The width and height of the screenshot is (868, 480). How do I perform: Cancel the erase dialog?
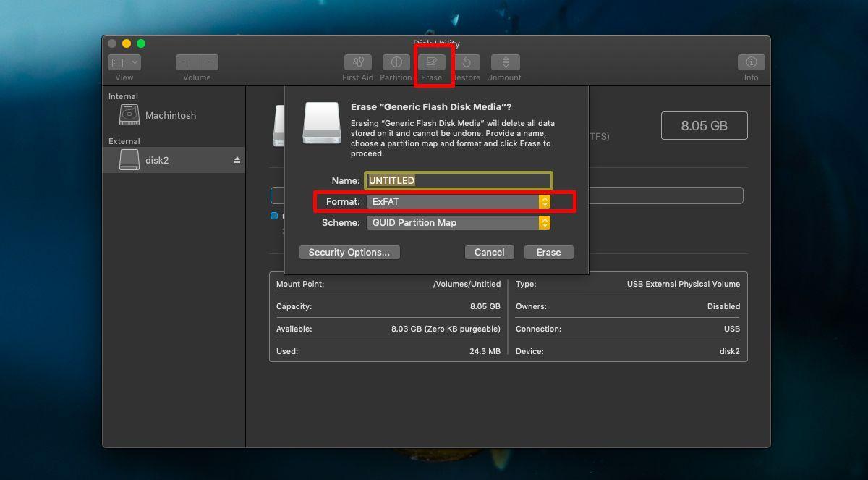pyautogui.click(x=490, y=252)
